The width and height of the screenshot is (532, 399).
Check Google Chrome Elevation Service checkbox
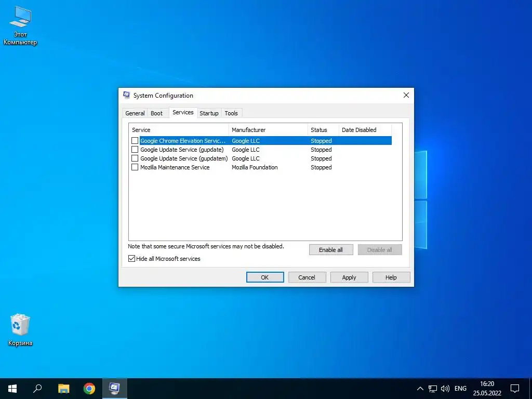[135, 140]
